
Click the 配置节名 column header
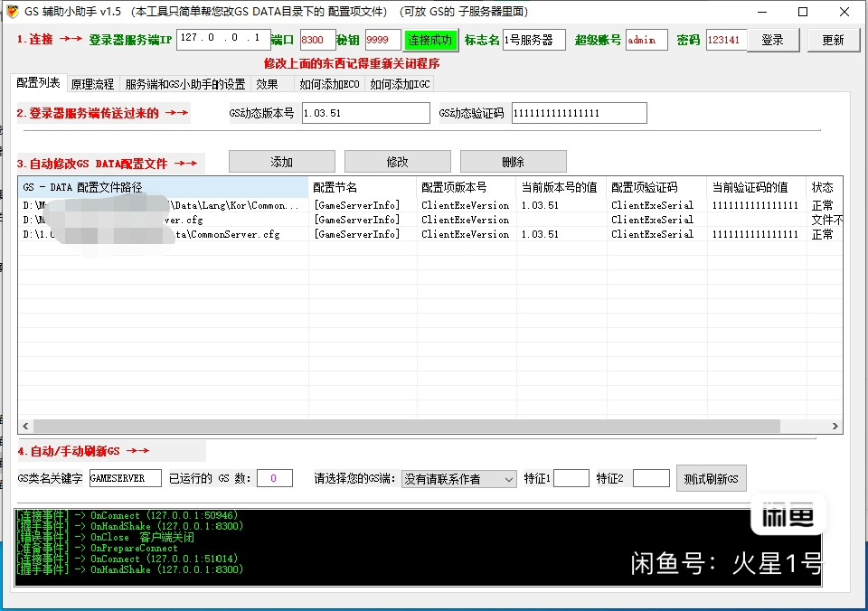point(362,187)
